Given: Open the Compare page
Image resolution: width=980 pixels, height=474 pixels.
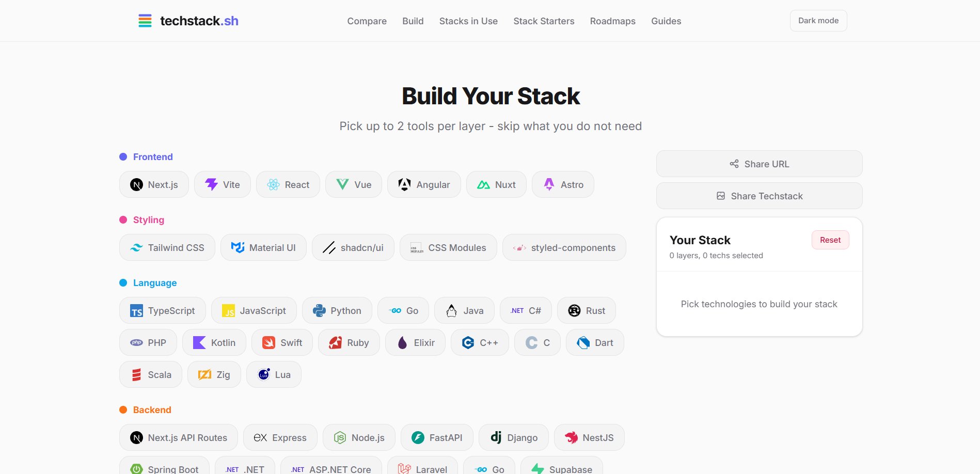Looking at the screenshot, I should click(367, 21).
